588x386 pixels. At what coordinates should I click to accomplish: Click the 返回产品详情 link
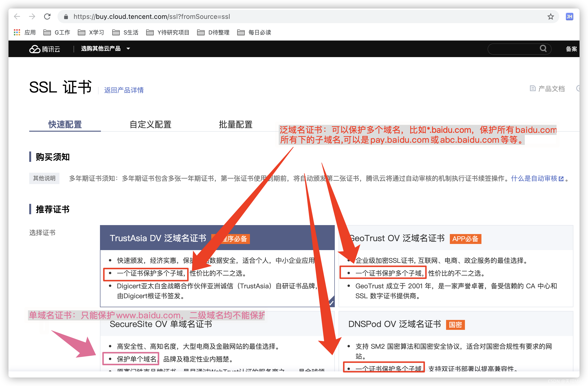pos(124,90)
